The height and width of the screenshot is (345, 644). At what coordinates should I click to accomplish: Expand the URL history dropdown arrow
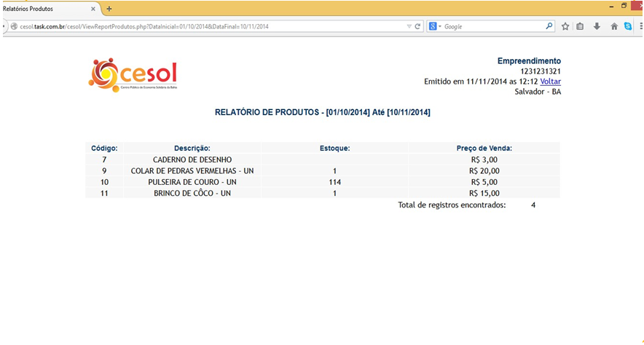pyautogui.click(x=409, y=26)
